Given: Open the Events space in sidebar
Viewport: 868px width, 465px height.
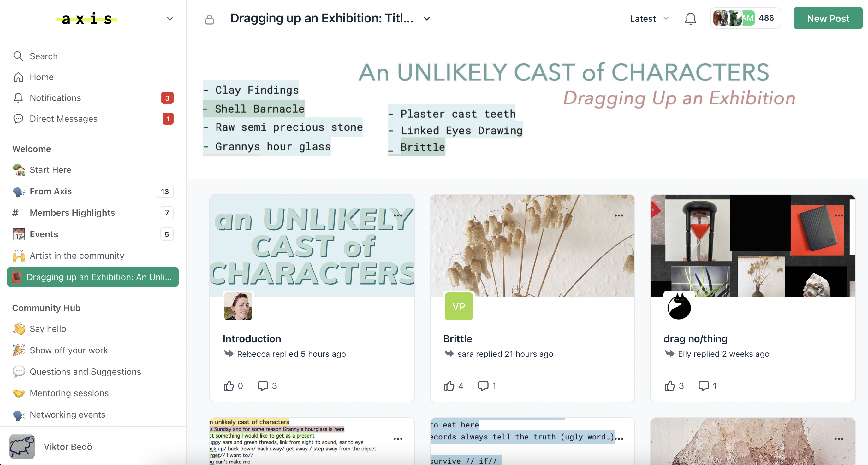Looking at the screenshot, I should click(44, 234).
